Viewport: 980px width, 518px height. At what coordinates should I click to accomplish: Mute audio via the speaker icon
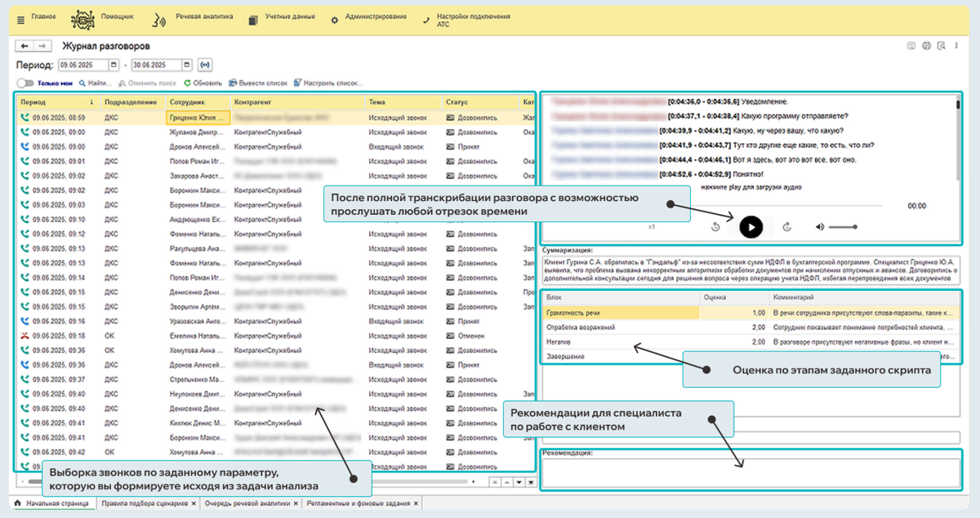point(820,226)
